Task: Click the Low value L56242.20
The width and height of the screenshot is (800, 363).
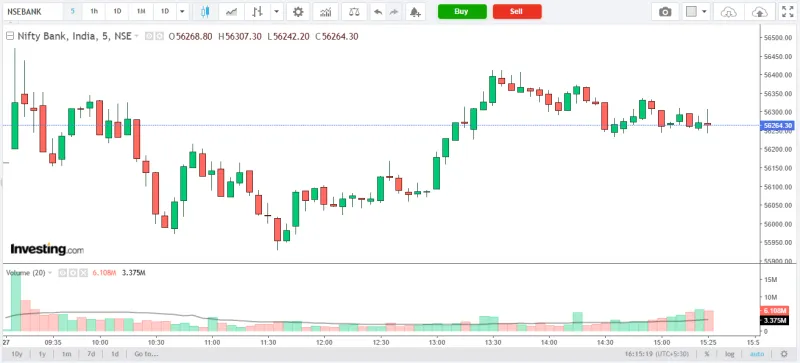Action: 288,36
